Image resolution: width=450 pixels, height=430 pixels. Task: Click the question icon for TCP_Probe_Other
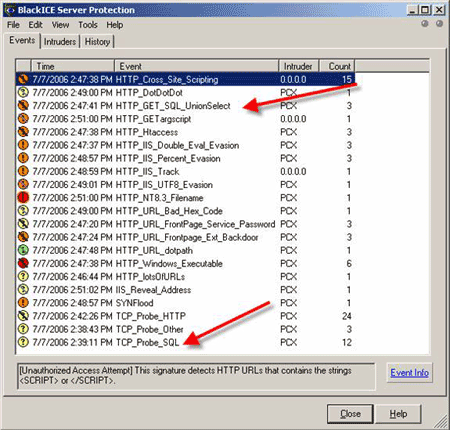coord(23,329)
